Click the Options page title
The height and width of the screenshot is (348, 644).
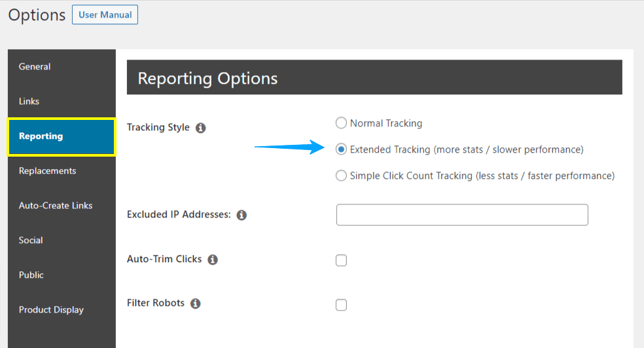37,15
